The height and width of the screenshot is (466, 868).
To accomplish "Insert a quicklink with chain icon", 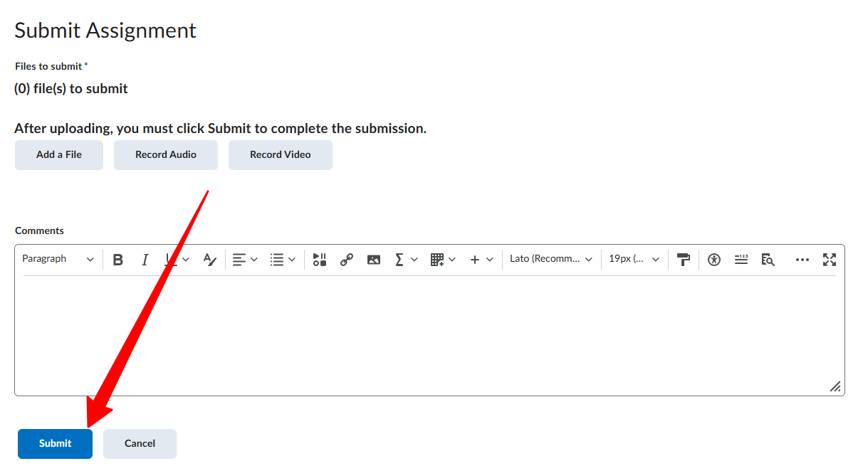I will pyautogui.click(x=347, y=260).
